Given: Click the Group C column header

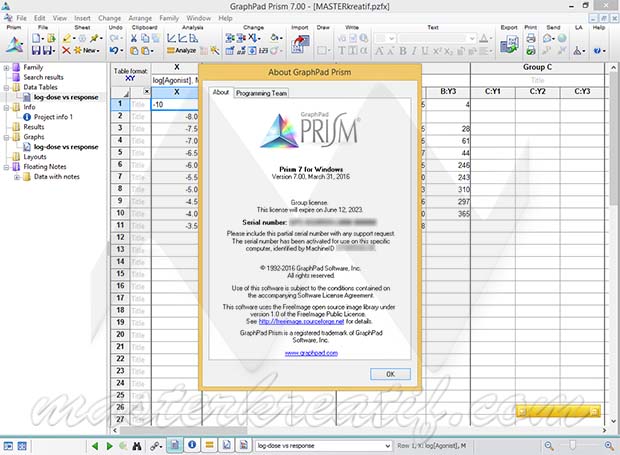Looking at the screenshot, I should pyautogui.click(x=537, y=67).
